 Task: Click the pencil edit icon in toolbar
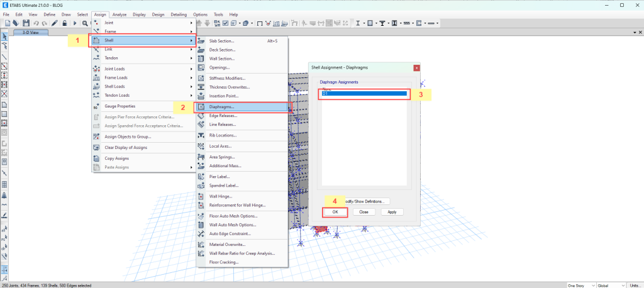55,23
